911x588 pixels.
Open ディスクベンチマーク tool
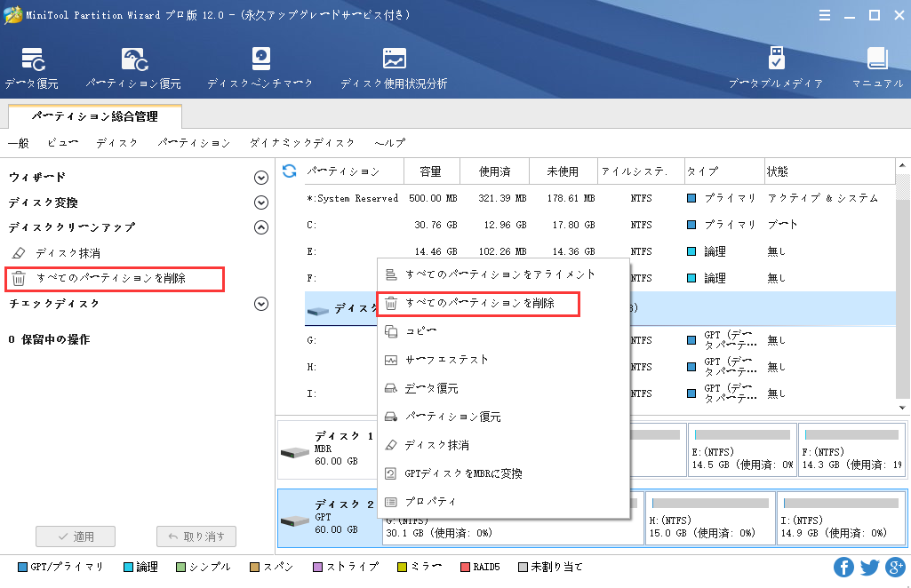pos(260,68)
